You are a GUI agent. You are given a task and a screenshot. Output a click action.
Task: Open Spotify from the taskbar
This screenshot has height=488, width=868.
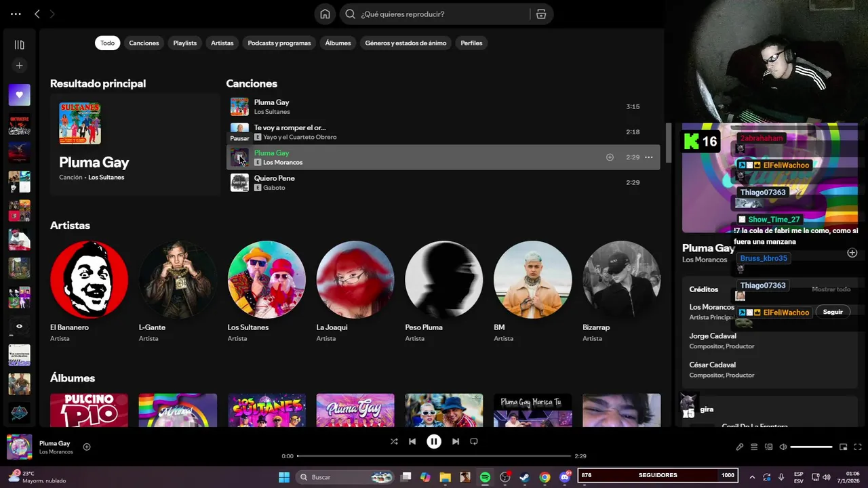pos(485,477)
